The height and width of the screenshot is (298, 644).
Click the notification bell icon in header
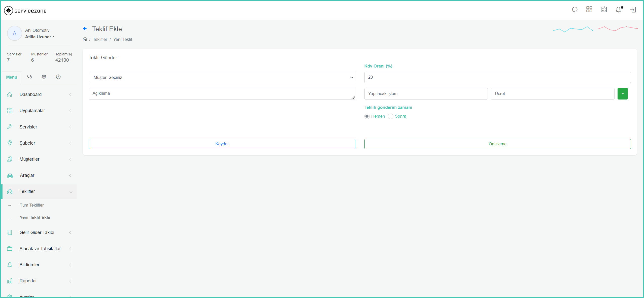(x=618, y=10)
